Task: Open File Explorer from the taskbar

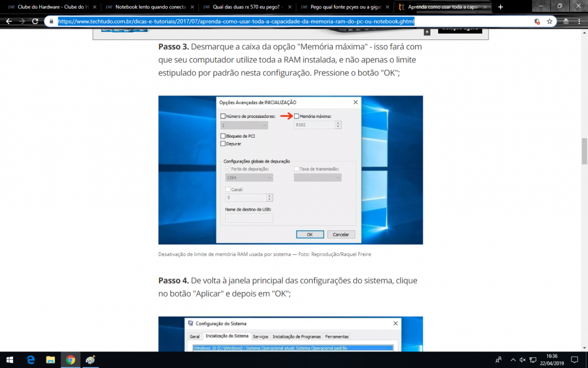Action: (x=51, y=360)
